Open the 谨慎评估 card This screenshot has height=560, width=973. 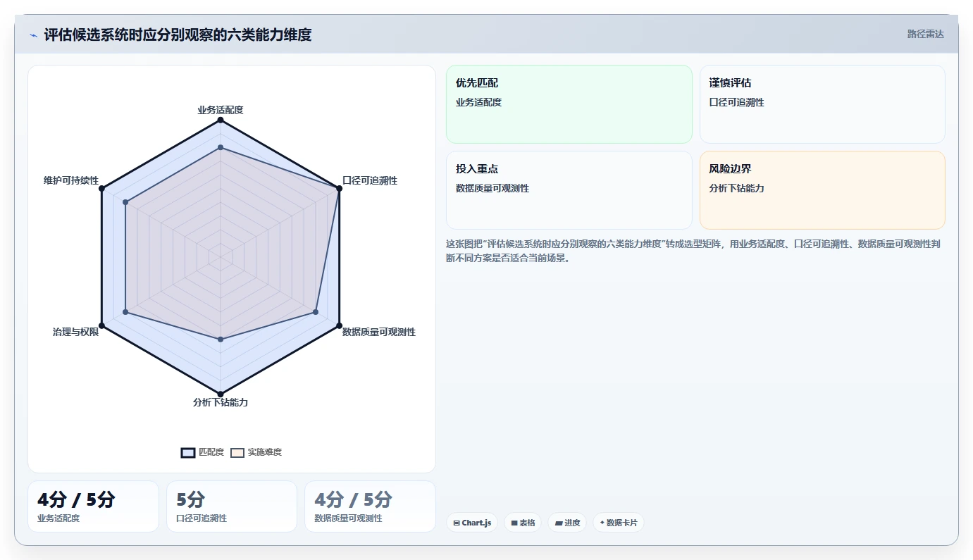coord(822,104)
